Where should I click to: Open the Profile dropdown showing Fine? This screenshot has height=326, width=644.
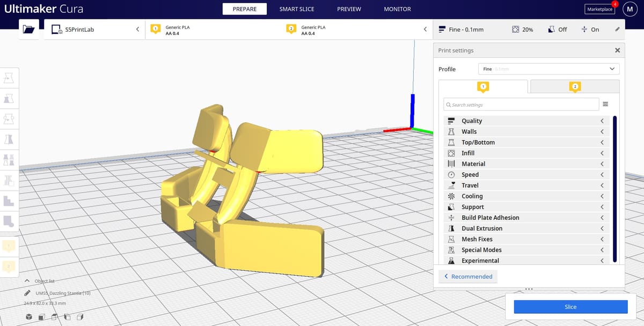[548, 69]
